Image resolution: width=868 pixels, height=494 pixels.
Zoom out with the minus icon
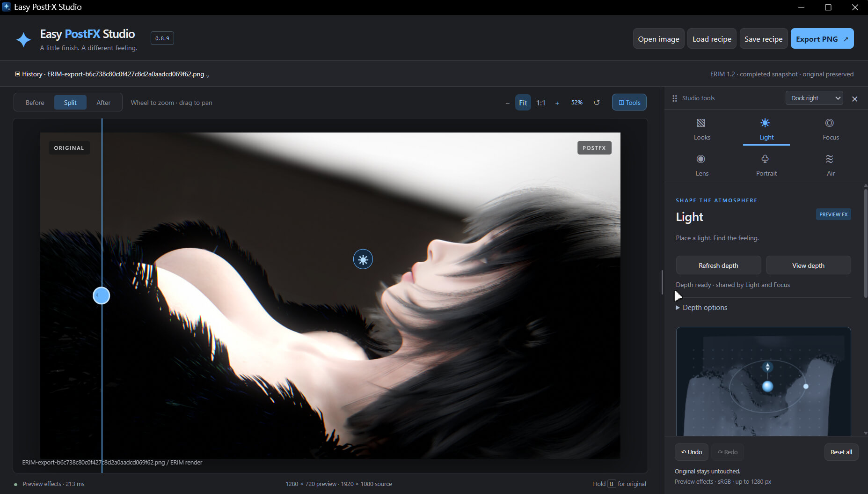click(508, 103)
